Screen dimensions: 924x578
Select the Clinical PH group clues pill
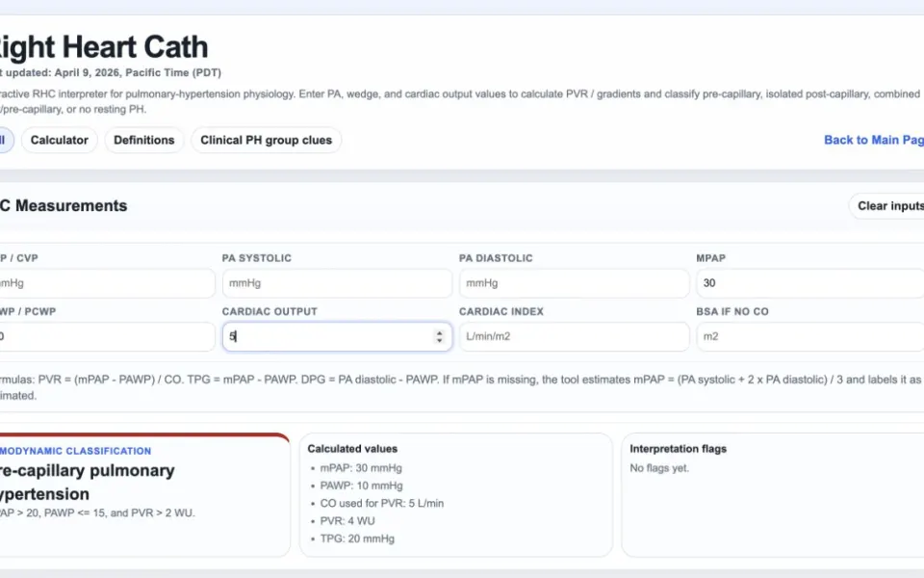click(266, 141)
